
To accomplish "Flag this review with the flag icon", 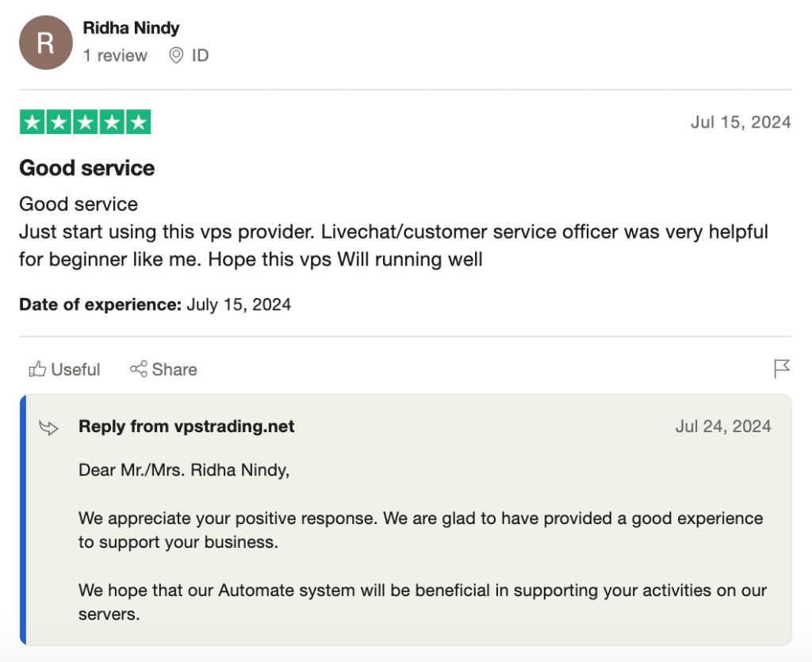I will 781,369.
